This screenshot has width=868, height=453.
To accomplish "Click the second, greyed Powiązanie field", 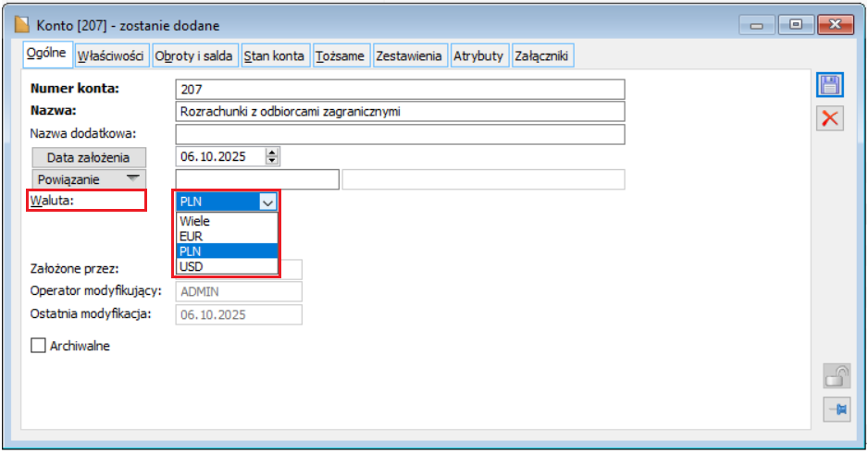I will pos(483,179).
